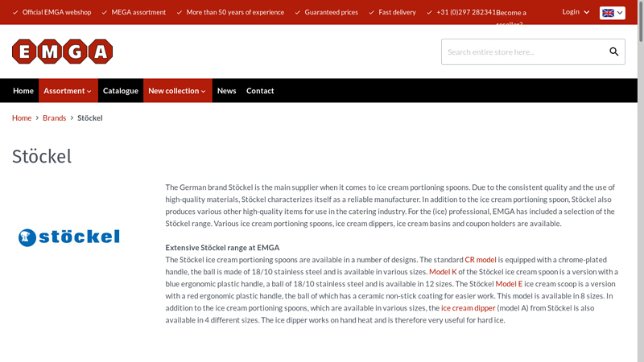Open the CR model link

pyautogui.click(x=480, y=260)
